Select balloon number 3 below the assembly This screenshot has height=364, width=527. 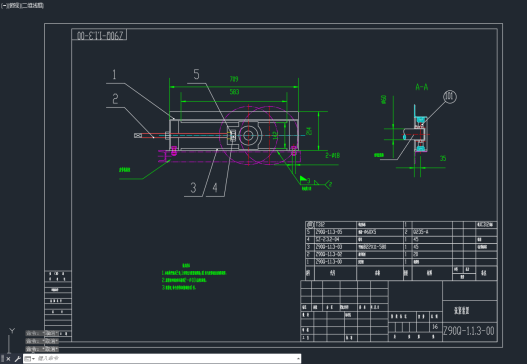[193, 188]
